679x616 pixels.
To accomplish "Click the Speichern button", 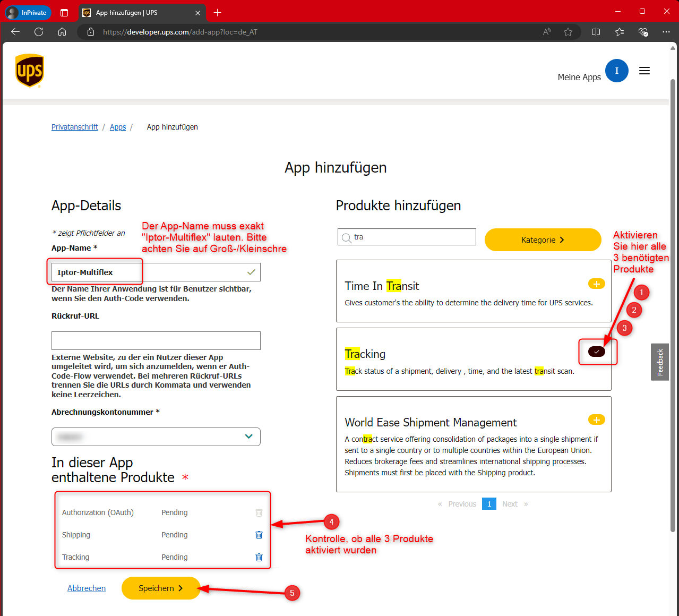I will pos(160,588).
